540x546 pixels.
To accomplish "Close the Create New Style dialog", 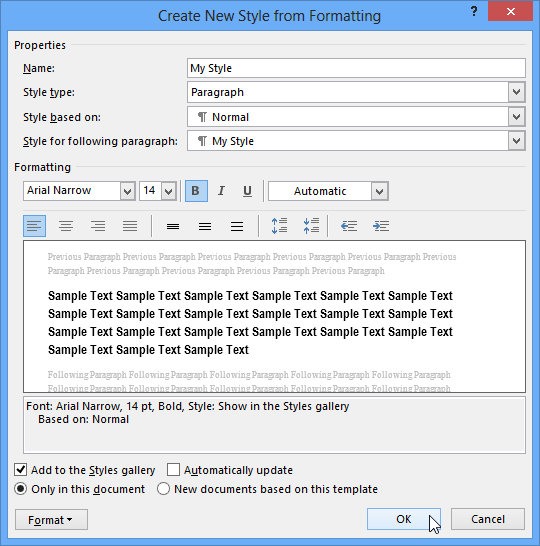I will (510, 11).
